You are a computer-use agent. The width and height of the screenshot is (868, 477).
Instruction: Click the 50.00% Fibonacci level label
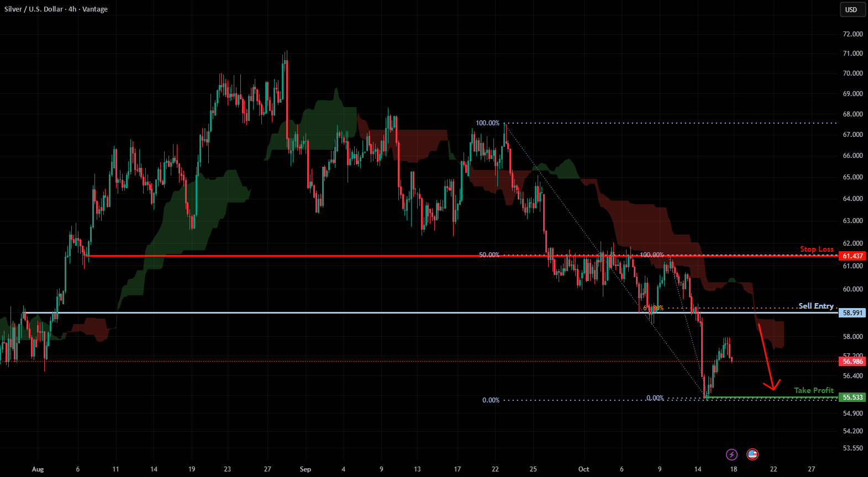click(489, 255)
